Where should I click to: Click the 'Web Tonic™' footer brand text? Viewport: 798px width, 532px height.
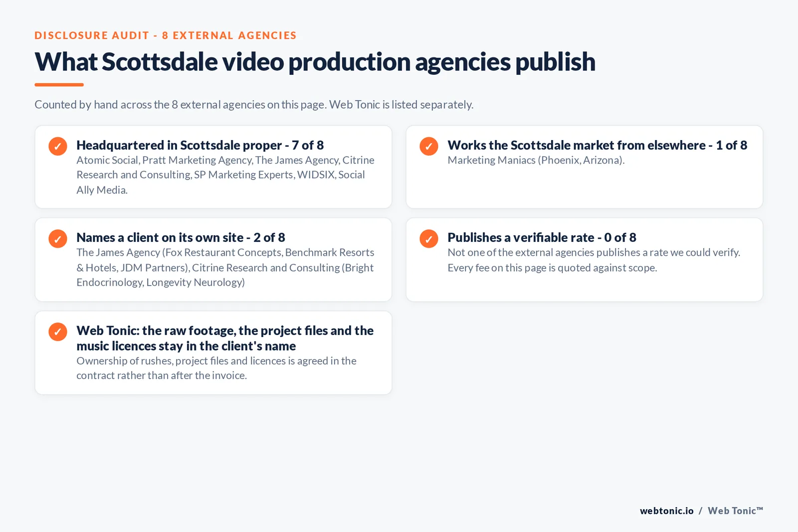pos(735,511)
